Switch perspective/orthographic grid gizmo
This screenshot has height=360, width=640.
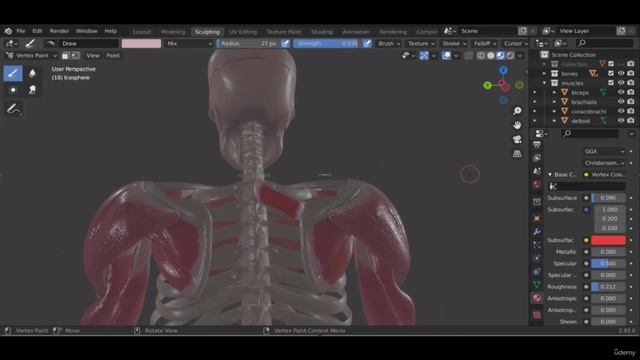point(517,153)
